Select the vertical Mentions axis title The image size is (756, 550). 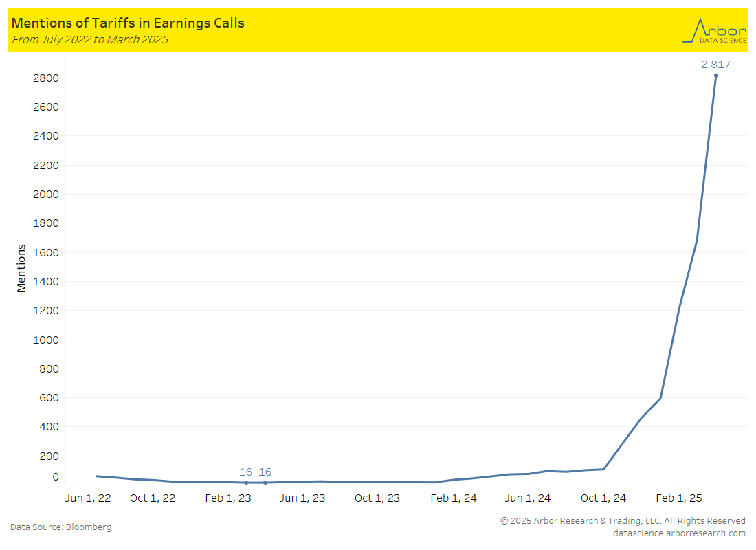coord(21,267)
